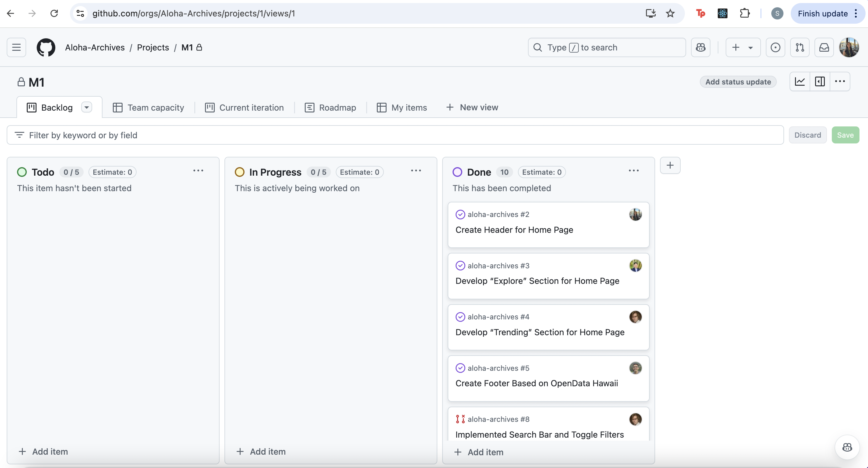Switch to Current iteration view
The width and height of the screenshot is (868, 468).
pos(245,107)
